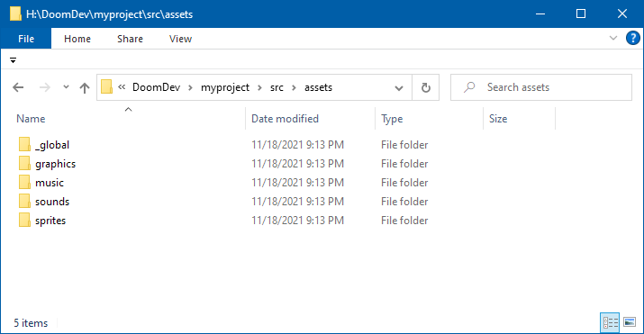
Task: Click the sprites folder icon
Action: (x=24, y=221)
